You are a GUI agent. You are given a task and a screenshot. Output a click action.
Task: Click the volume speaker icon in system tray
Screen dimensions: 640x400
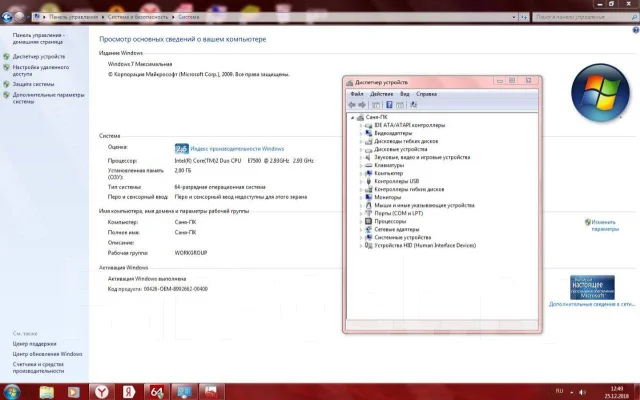(582, 392)
